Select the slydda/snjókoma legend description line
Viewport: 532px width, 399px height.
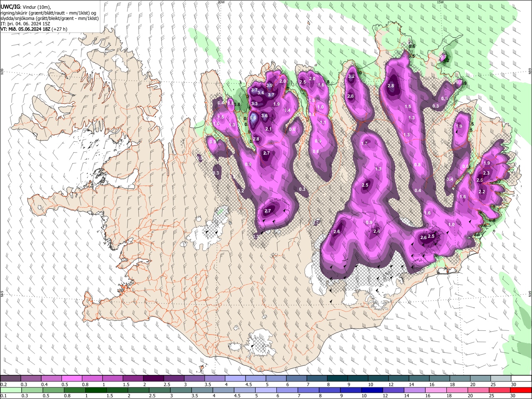[x=49, y=18]
